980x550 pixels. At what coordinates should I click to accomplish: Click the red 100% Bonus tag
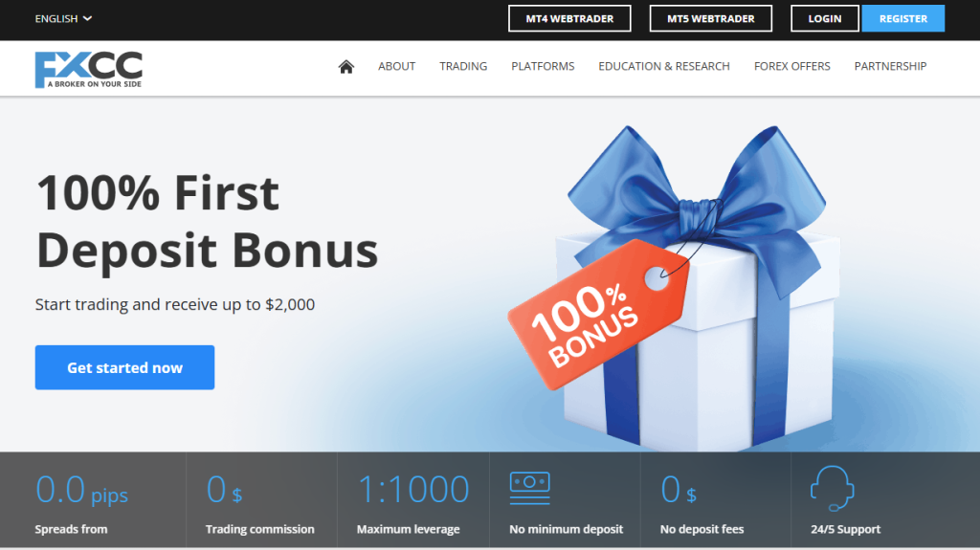pyautogui.click(x=599, y=315)
